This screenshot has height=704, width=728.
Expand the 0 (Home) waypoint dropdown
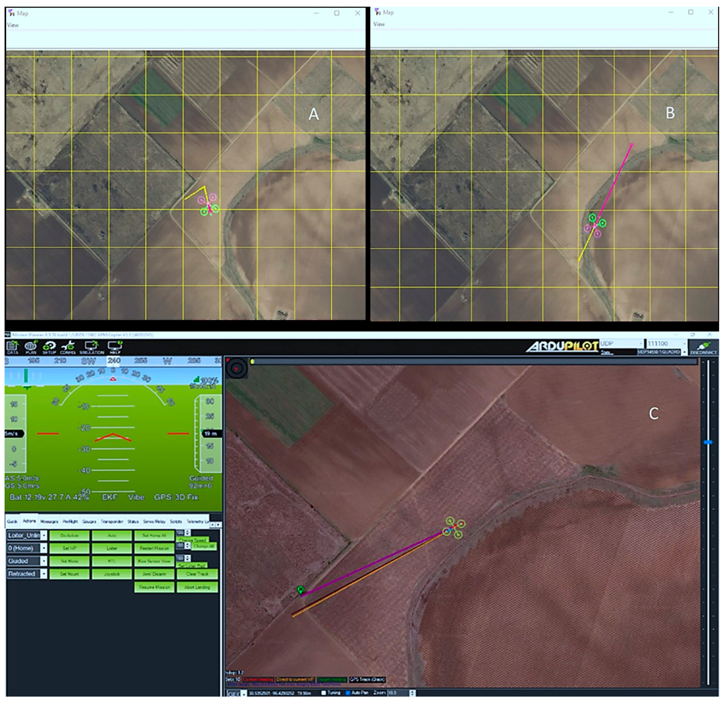click(x=44, y=548)
